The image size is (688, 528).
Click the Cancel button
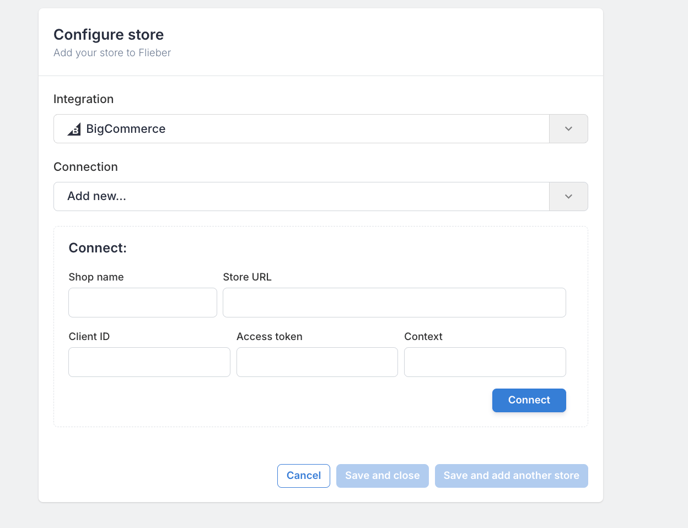(304, 476)
